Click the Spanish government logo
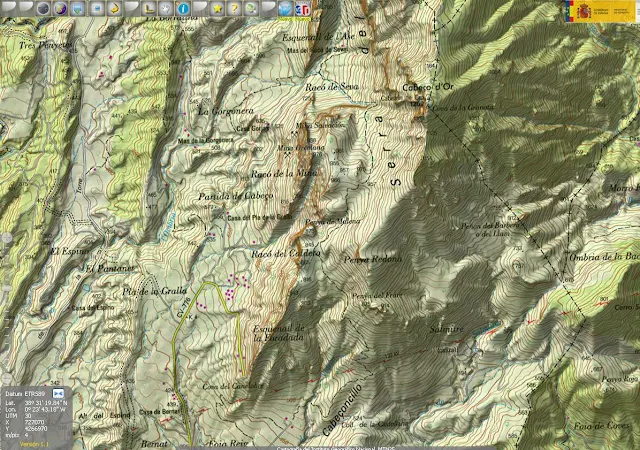 [602, 11]
